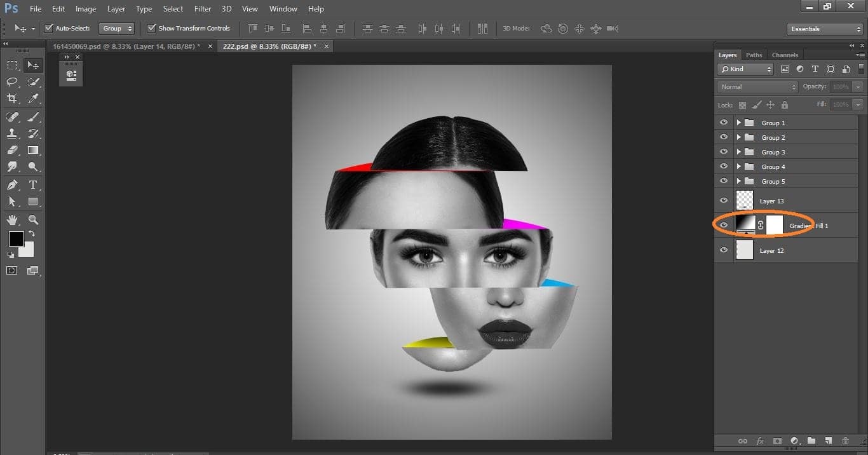
Task: Click the Delete layer trash icon
Action: 845,441
